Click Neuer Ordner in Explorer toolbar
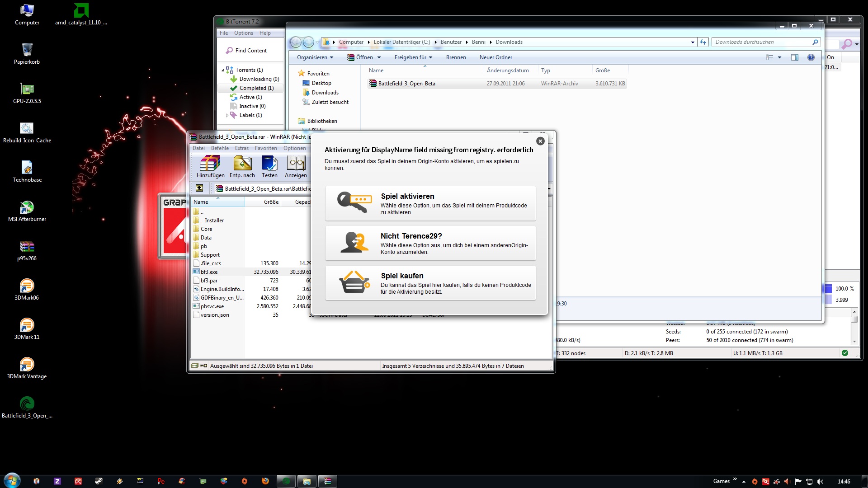Screen dimensions: 868x488 click(x=495, y=57)
